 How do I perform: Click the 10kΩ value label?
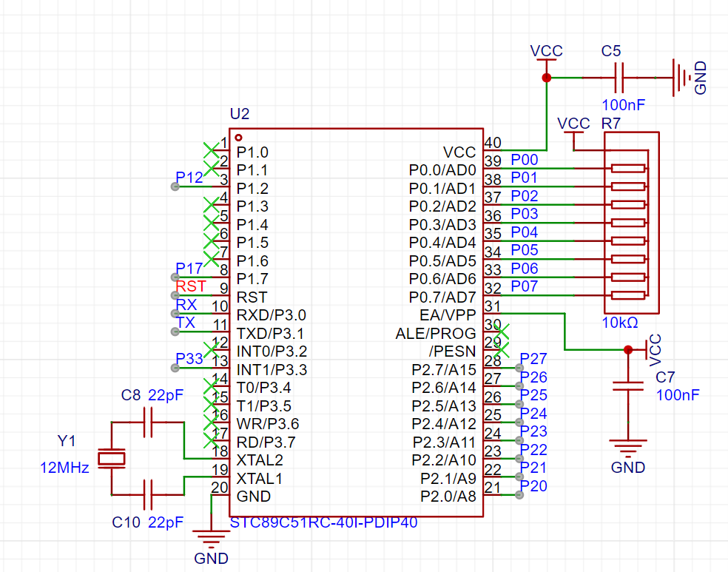pos(620,323)
